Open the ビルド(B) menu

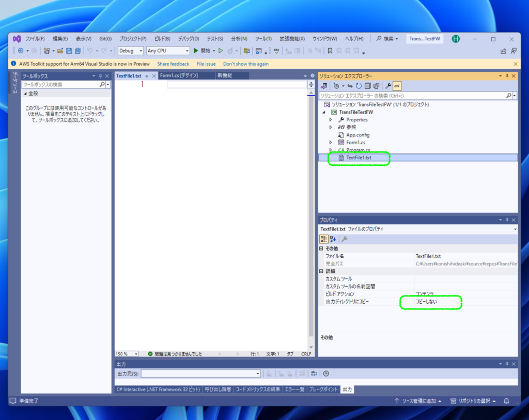pos(162,39)
